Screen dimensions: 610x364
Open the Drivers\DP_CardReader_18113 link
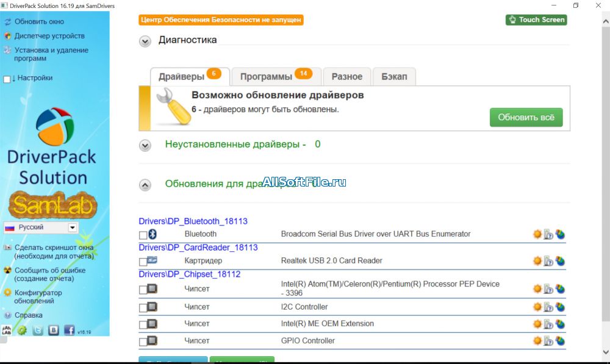[x=198, y=248]
